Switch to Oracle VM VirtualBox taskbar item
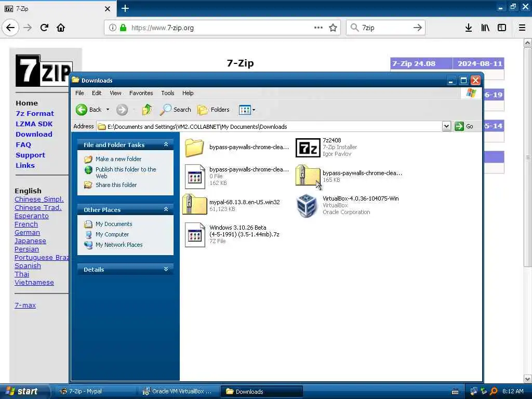The height and width of the screenshot is (399, 532). tap(178, 391)
